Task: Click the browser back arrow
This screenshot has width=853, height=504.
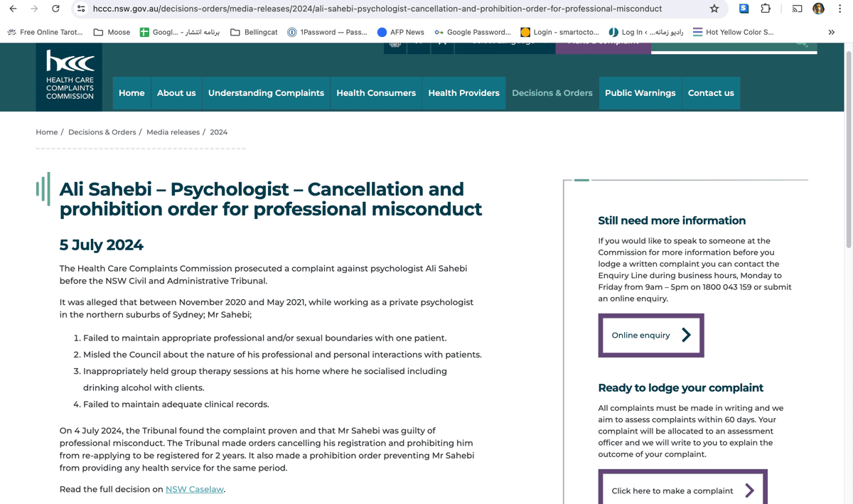Action: pyautogui.click(x=13, y=9)
